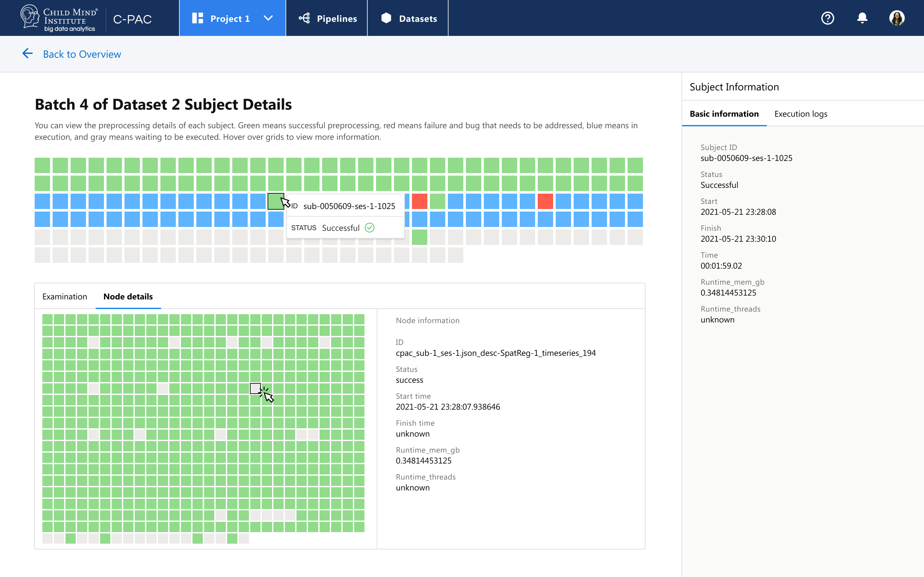Viewport: 924px width, 577px height.
Task: Click the green success checkmark in the tooltip
Action: point(369,228)
